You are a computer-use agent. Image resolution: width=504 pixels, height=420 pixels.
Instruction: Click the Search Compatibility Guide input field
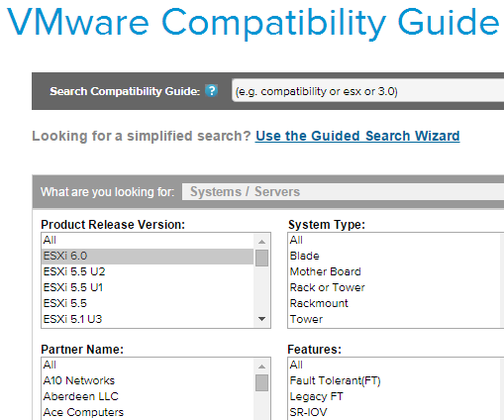pyautogui.click(x=368, y=91)
